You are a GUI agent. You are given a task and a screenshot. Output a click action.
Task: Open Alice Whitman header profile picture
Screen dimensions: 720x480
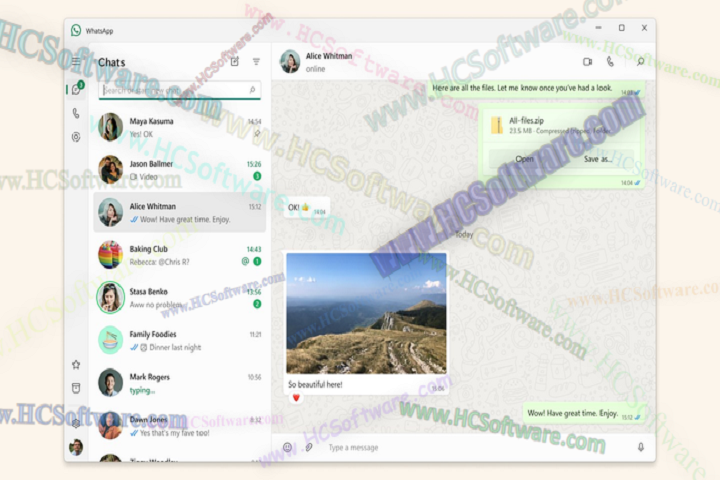pos(290,62)
